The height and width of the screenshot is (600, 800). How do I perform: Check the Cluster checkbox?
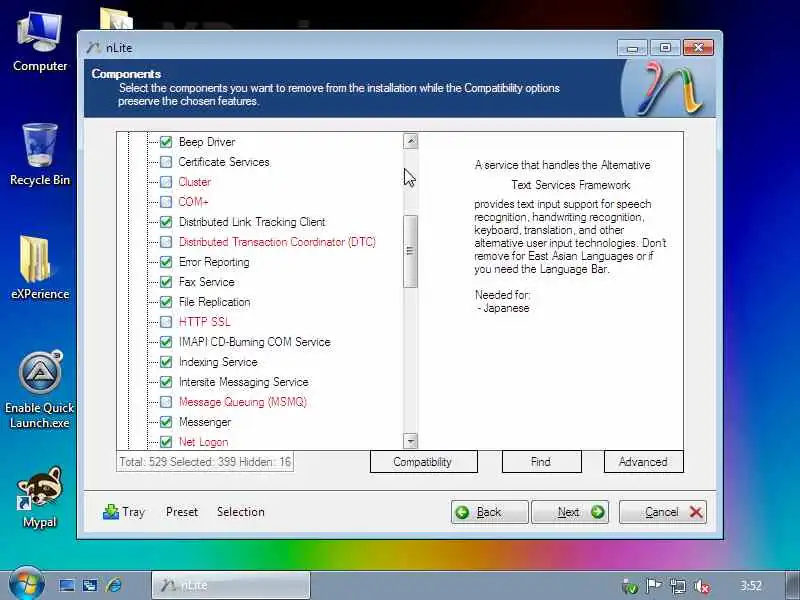click(x=166, y=182)
